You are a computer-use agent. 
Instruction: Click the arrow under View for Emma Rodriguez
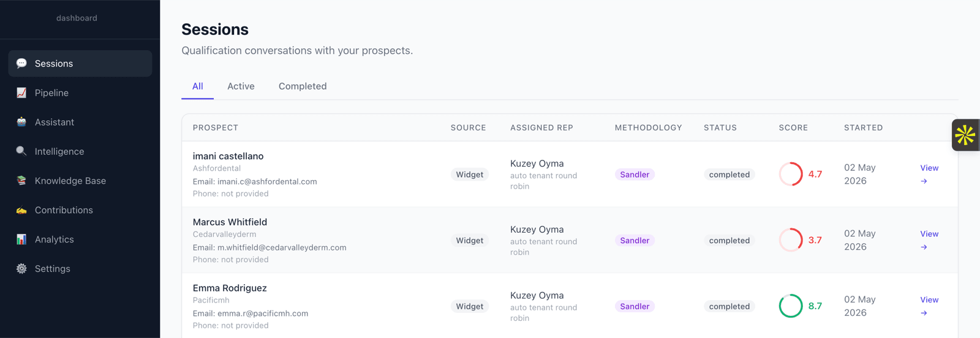tap(924, 313)
